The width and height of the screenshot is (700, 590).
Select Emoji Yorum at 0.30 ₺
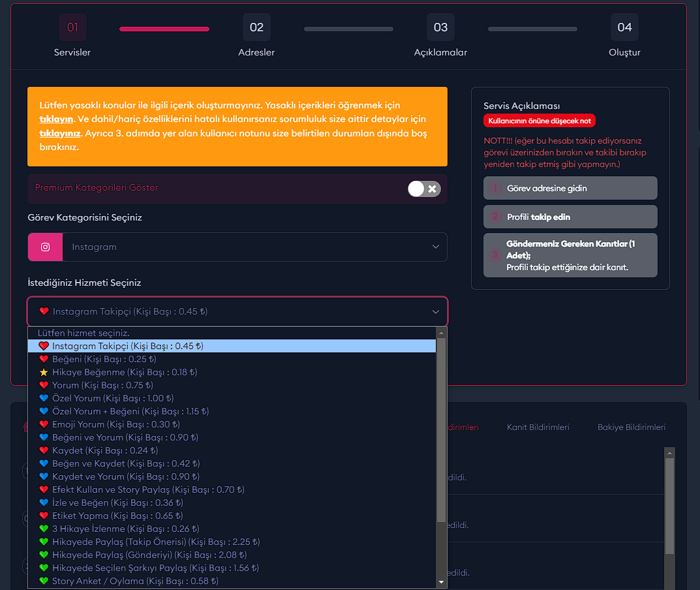pyautogui.click(x=232, y=424)
